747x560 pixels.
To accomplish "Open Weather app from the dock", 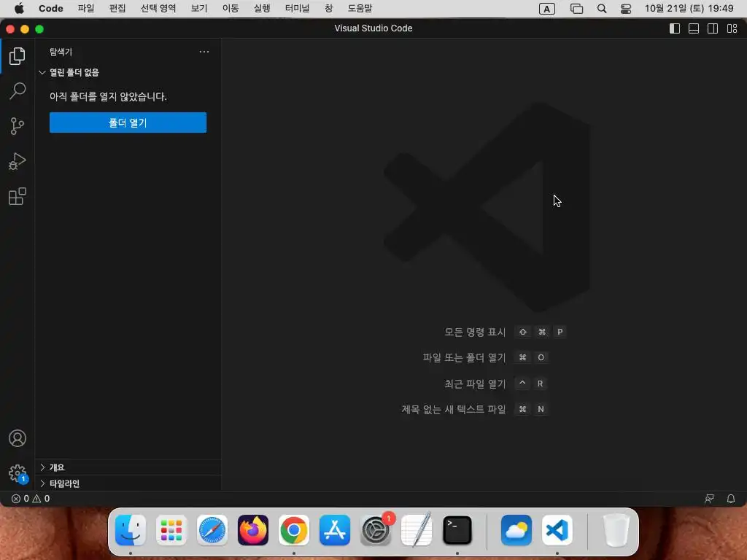I will coord(516,530).
